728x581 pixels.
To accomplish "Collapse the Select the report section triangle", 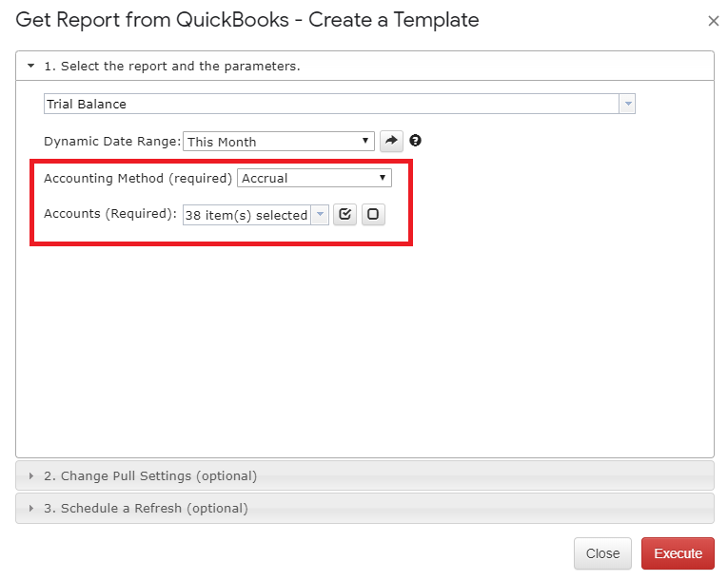I will point(30,66).
